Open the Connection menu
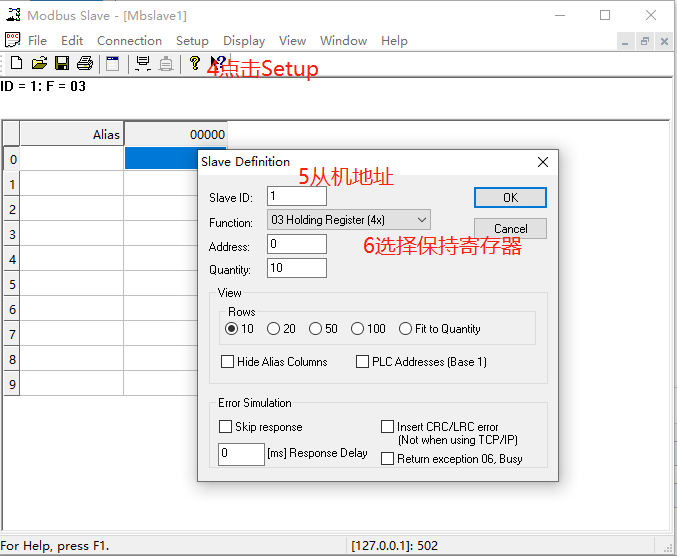Screen dimensions: 677x556 pyautogui.click(x=129, y=41)
